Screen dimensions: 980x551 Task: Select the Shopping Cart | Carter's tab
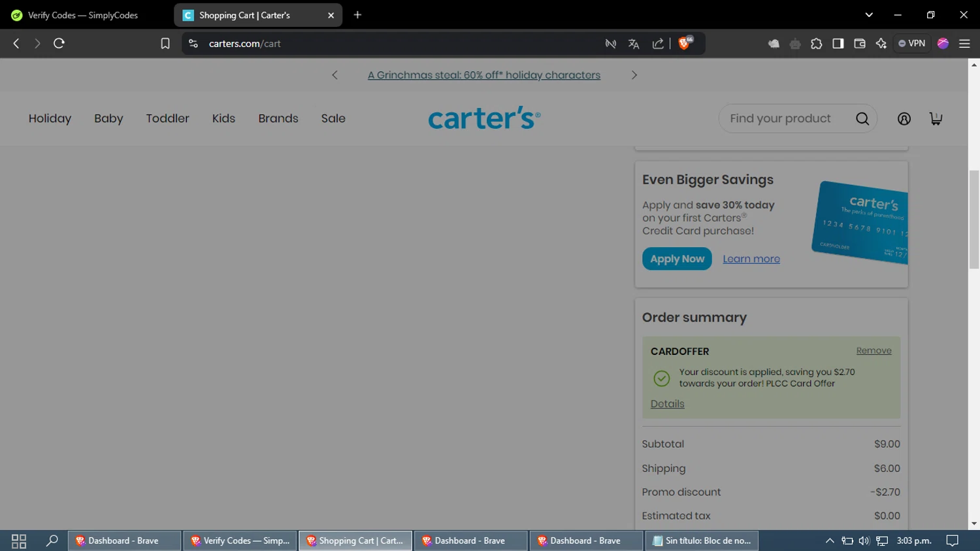(x=257, y=15)
